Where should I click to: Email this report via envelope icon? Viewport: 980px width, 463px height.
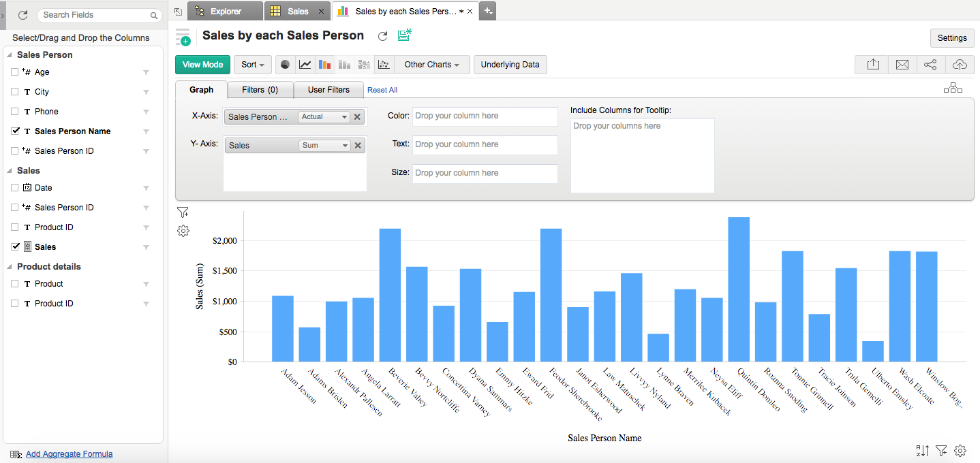point(902,65)
